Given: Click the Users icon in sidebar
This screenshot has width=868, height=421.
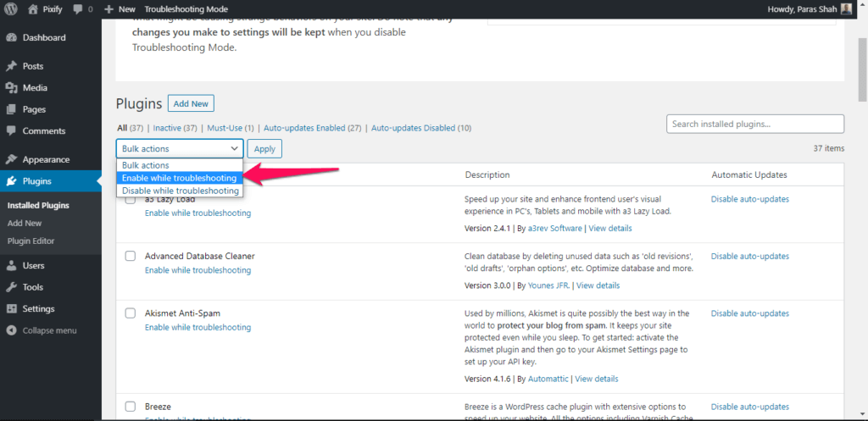Looking at the screenshot, I should click(x=11, y=265).
